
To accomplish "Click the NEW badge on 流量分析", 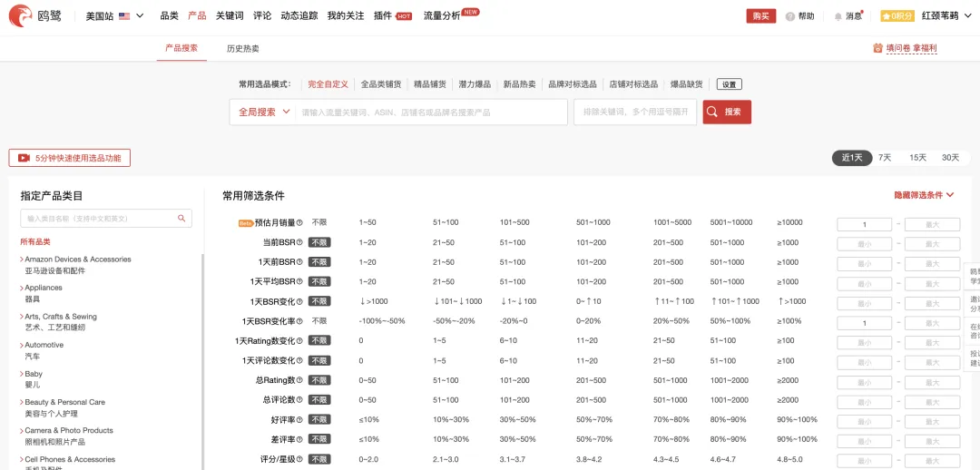I will [x=471, y=11].
